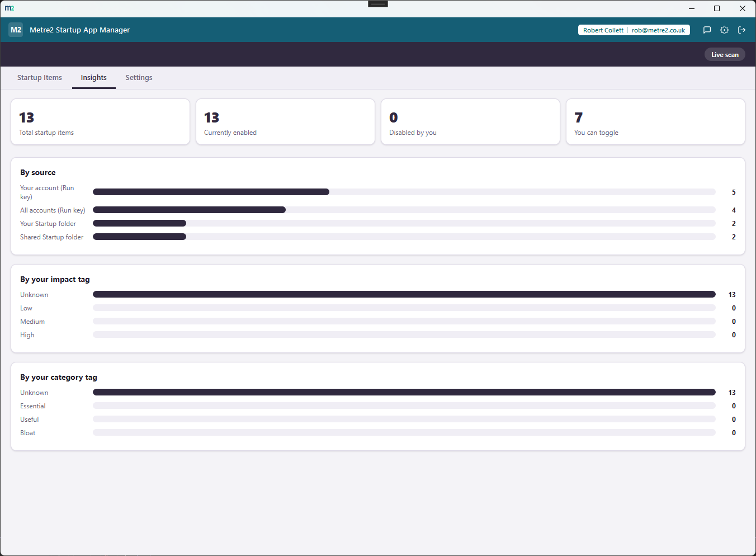This screenshot has width=756, height=556.
Task: Click the Low impact empty bar
Action: (x=404, y=308)
